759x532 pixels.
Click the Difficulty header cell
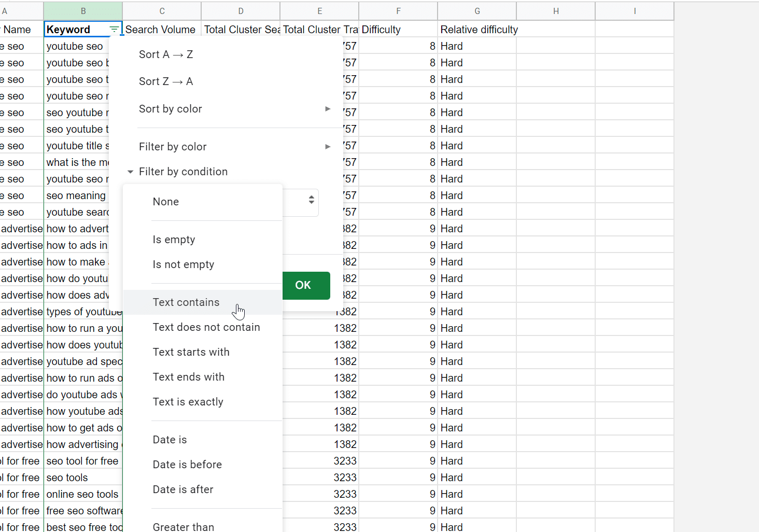pos(398,30)
